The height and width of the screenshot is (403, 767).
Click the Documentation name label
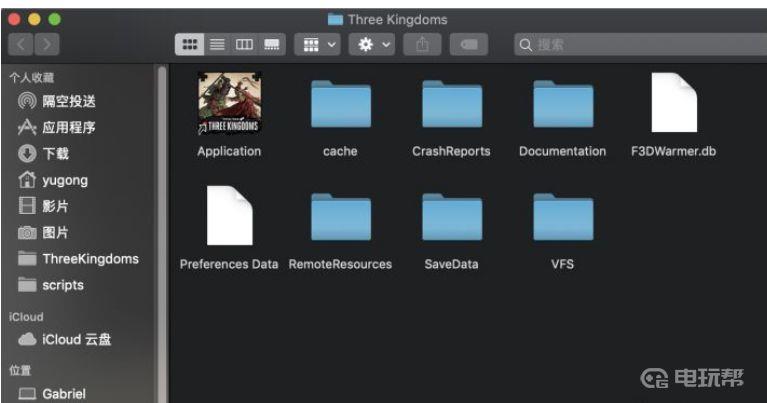pyautogui.click(x=563, y=152)
